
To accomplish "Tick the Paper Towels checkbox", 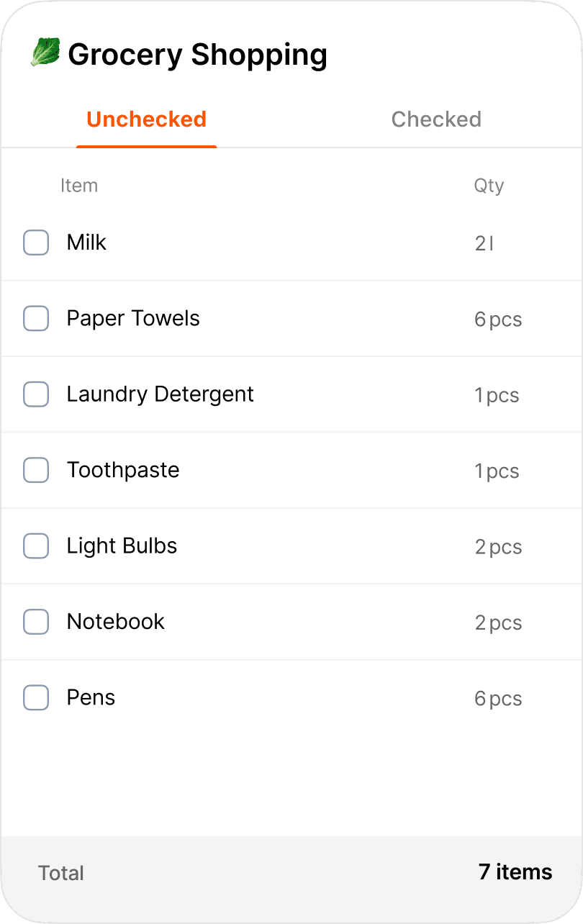I will tap(36, 318).
